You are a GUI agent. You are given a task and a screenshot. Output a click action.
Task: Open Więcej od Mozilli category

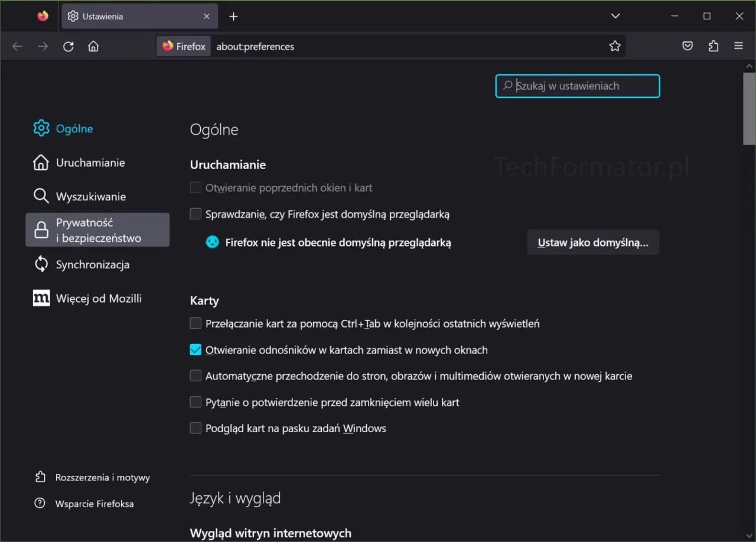click(97, 298)
